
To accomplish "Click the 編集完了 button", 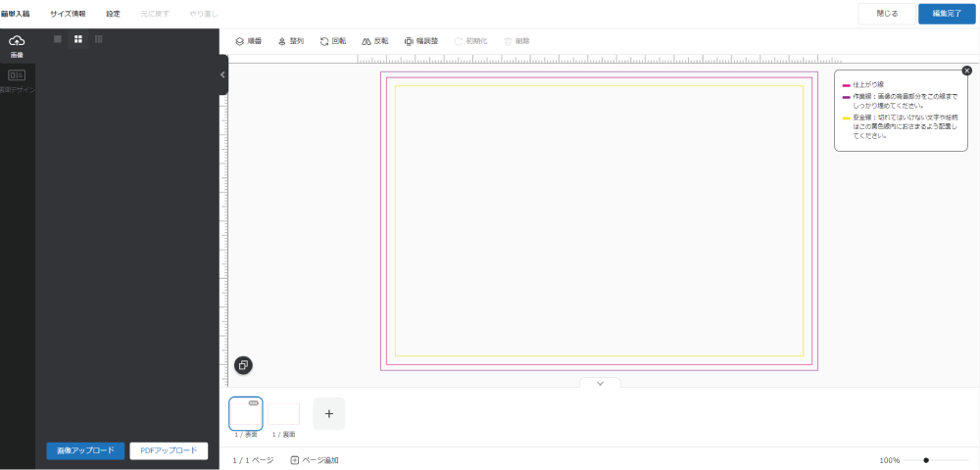I will click(x=946, y=14).
